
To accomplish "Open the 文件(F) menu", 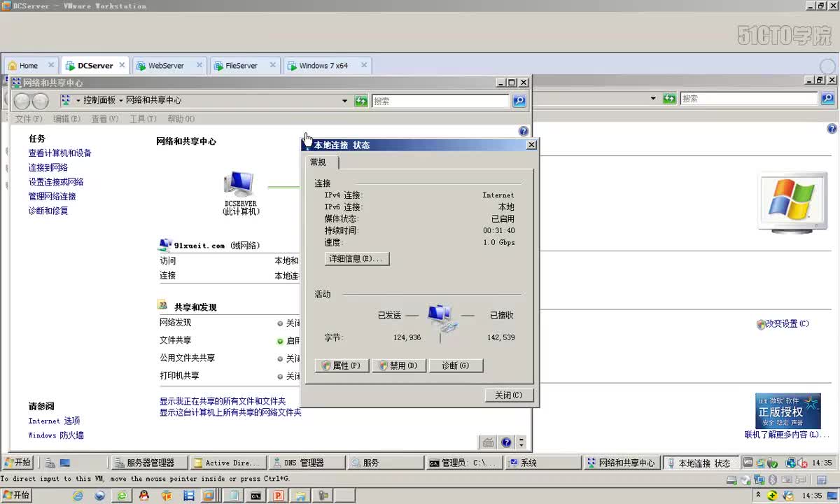I will 29,119.
